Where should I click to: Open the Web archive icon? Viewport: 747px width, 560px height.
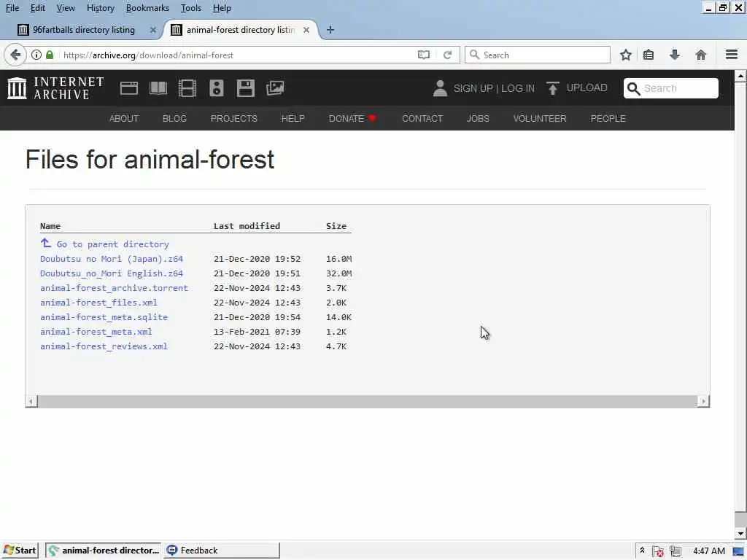[129, 88]
